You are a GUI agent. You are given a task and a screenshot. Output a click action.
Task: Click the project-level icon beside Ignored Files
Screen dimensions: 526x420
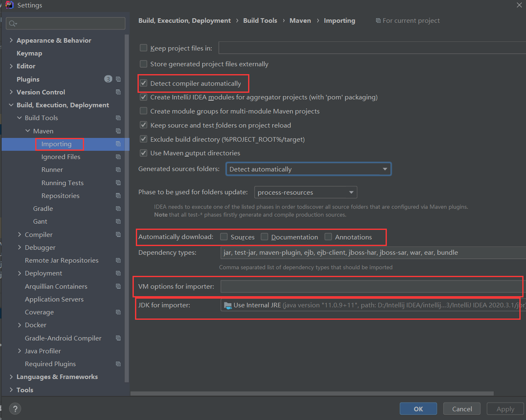tap(118, 157)
